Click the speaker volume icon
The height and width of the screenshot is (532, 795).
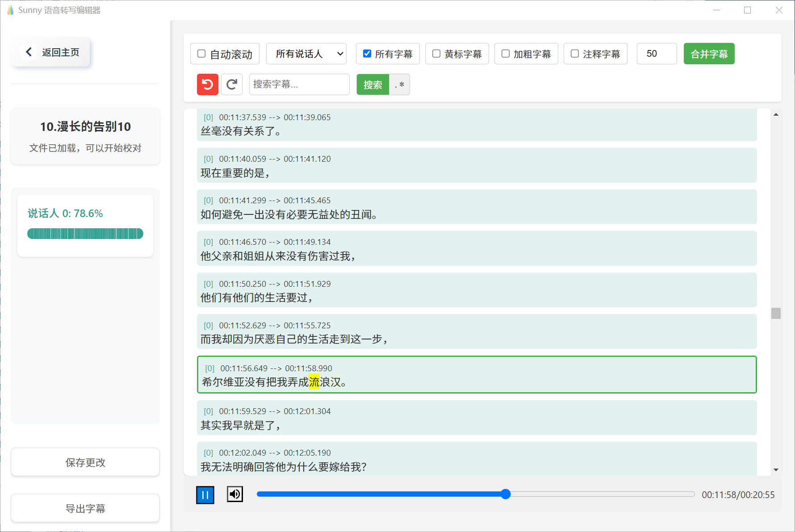point(234,494)
